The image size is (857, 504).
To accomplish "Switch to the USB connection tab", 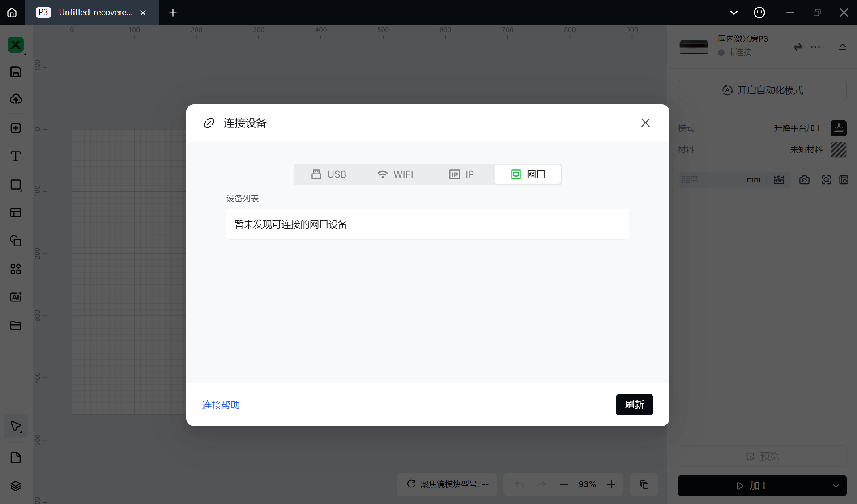I will [x=328, y=174].
